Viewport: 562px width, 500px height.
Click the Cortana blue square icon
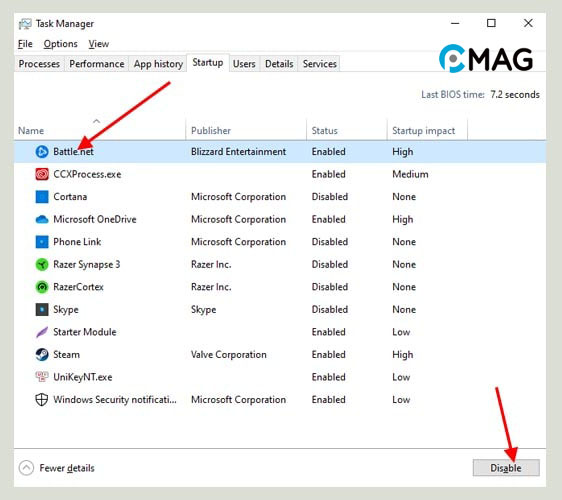point(42,197)
